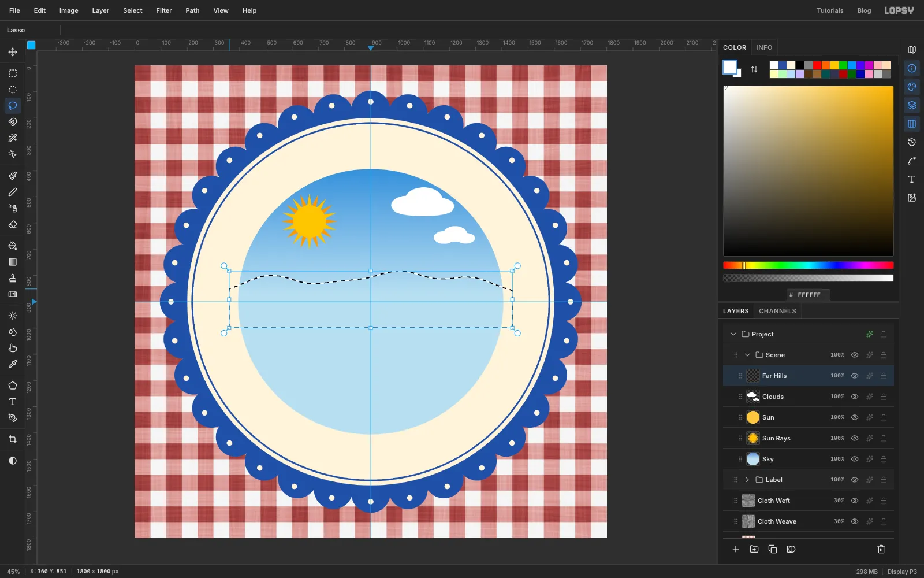Screen dimensions: 924x578
Task: Swap foreground and background colors
Action: point(754,69)
